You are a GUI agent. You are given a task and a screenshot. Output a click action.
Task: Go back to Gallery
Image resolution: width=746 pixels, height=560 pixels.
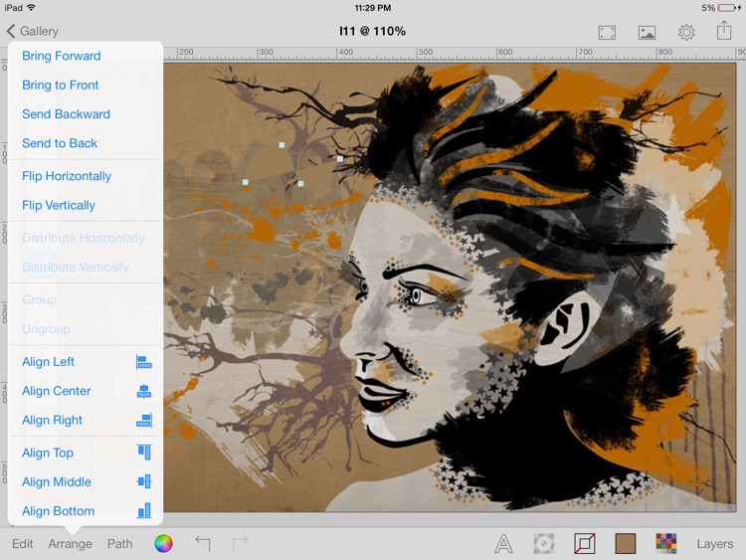pyautogui.click(x=33, y=32)
